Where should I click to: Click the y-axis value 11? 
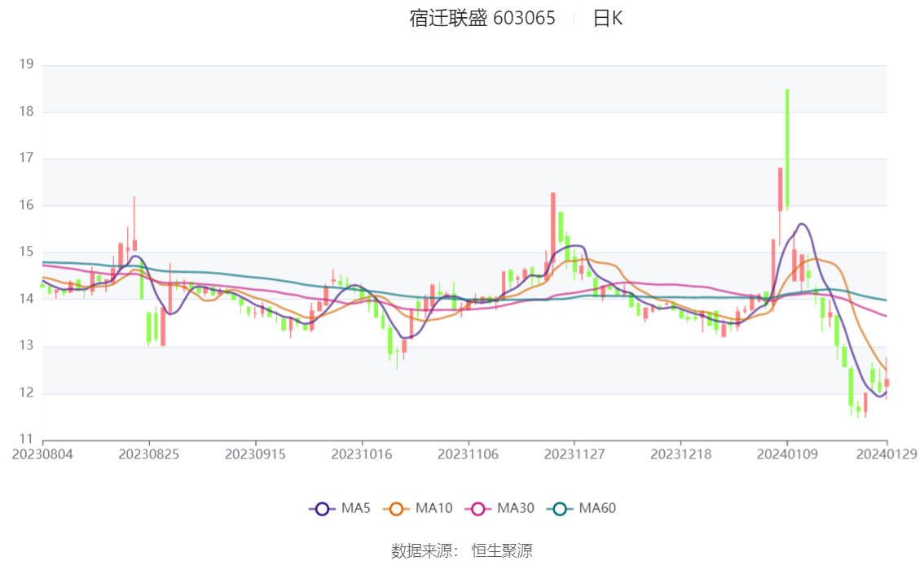point(26,439)
